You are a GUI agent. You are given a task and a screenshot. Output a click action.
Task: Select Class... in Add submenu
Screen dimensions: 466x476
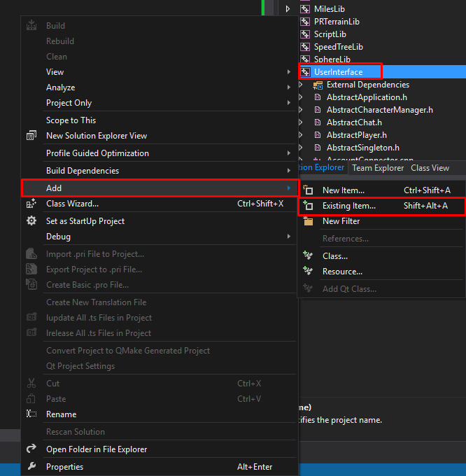click(381, 256)
